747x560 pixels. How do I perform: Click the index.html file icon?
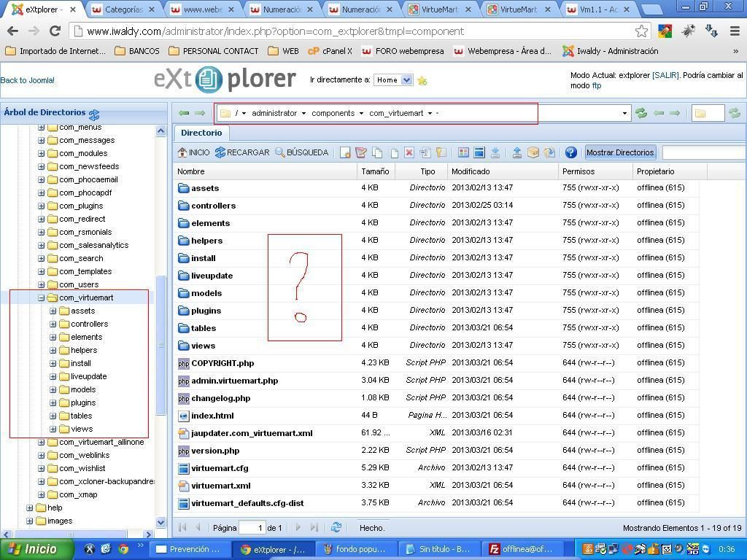tap(183, 416)
